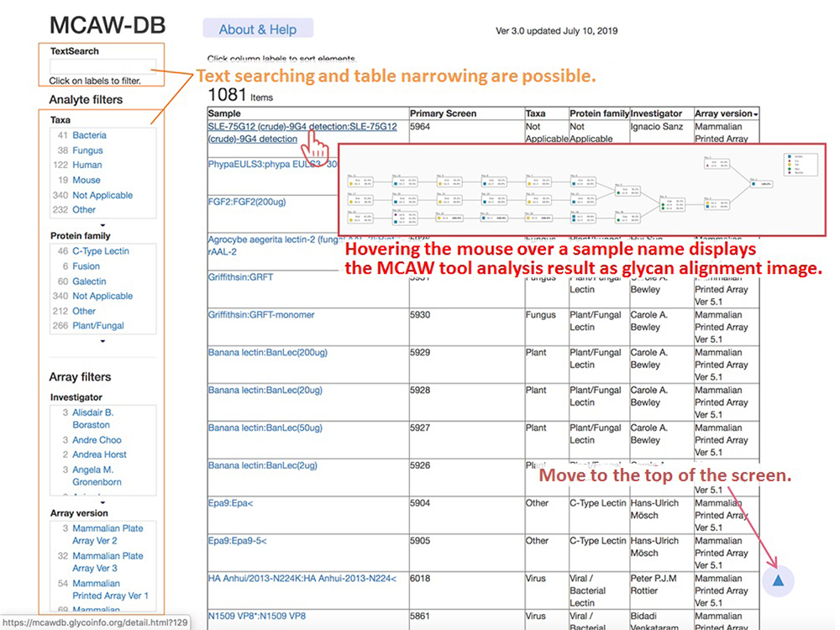Expand the Protein family filter list arrow
This screenshot has width=840, height=630.
[x=102, y=341]
